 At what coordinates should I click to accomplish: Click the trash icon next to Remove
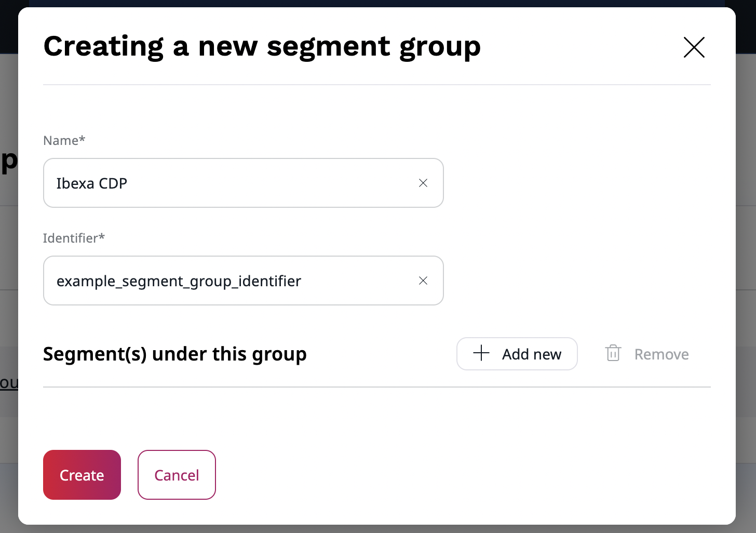point(613,353)
